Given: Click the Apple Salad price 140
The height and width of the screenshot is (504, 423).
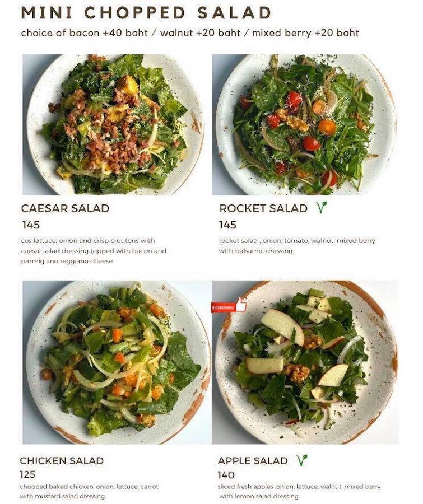Looking at the screenshot, I should (x=226, y=474).
